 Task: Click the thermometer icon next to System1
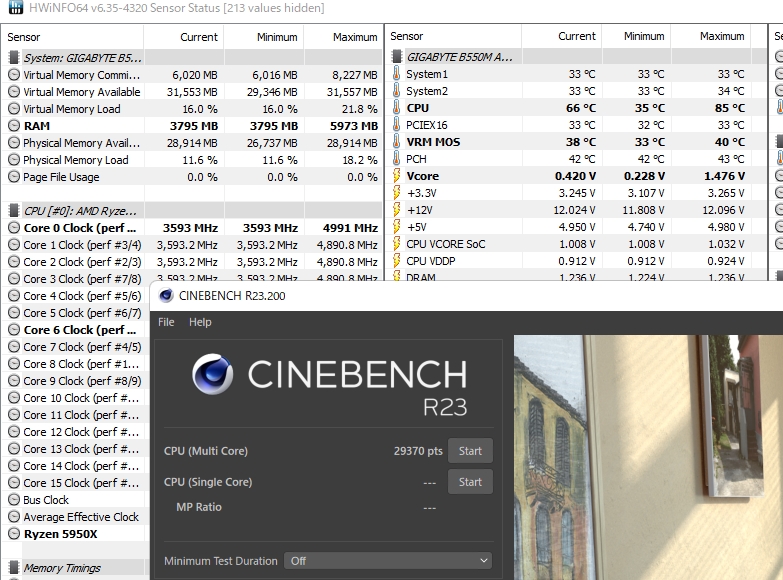click(396, 73)
